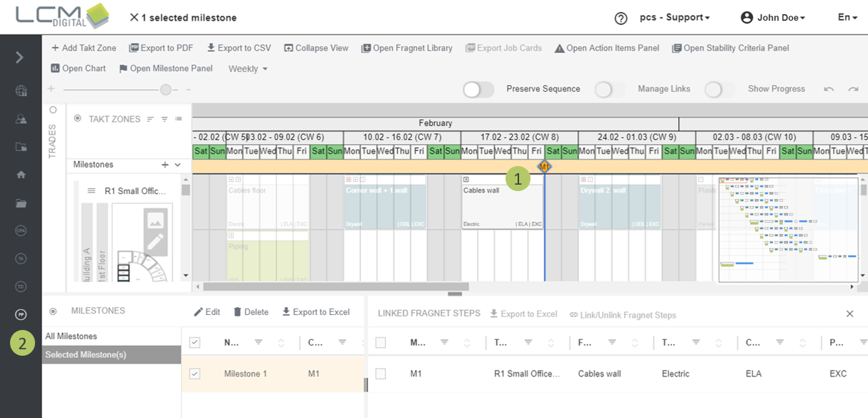Close the Linked Fragnet Steps panel
The image size is (868, 418).
pos(849,313)
